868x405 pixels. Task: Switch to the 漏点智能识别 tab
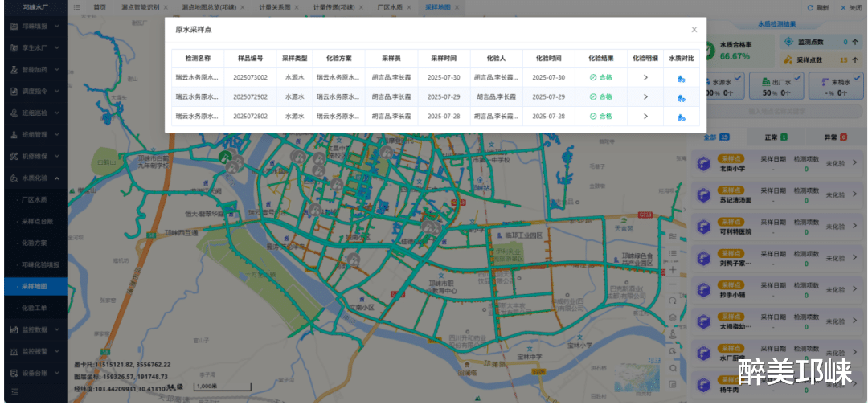click(141, 8)
